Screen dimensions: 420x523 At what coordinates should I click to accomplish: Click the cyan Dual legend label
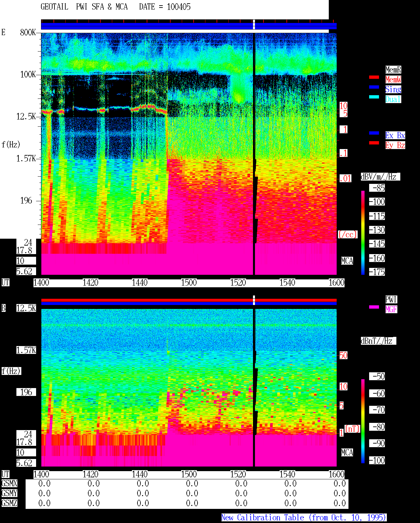click(x=393, y=99)
